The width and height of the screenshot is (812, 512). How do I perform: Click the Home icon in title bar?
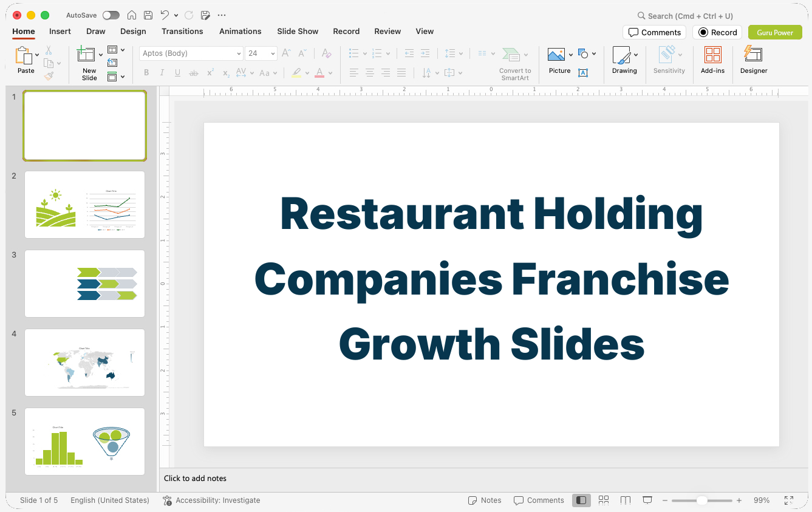[x=131, y=15]
